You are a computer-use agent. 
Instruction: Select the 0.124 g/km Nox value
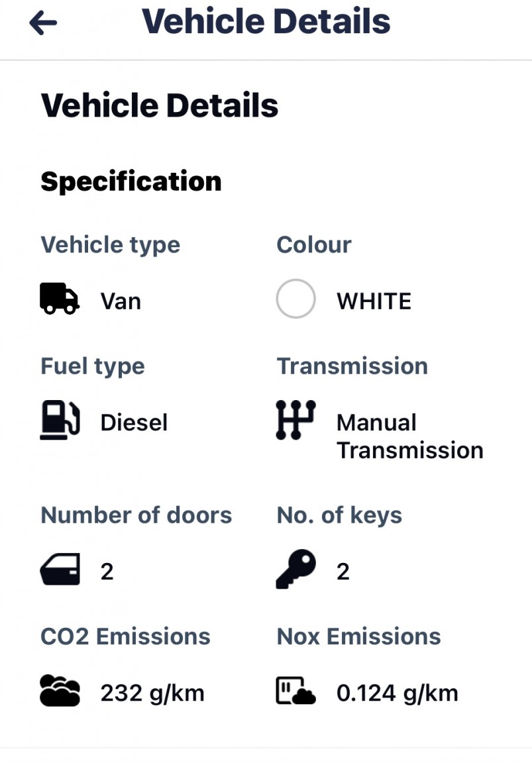point(397,693)
